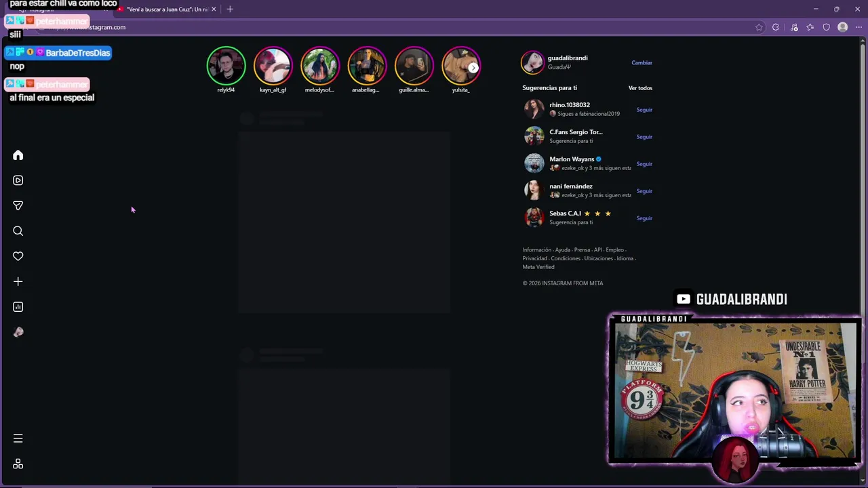This screenshot has width=868, height=488.
Task: Open Prensa footer link
Action: click(x=583, y=250)
